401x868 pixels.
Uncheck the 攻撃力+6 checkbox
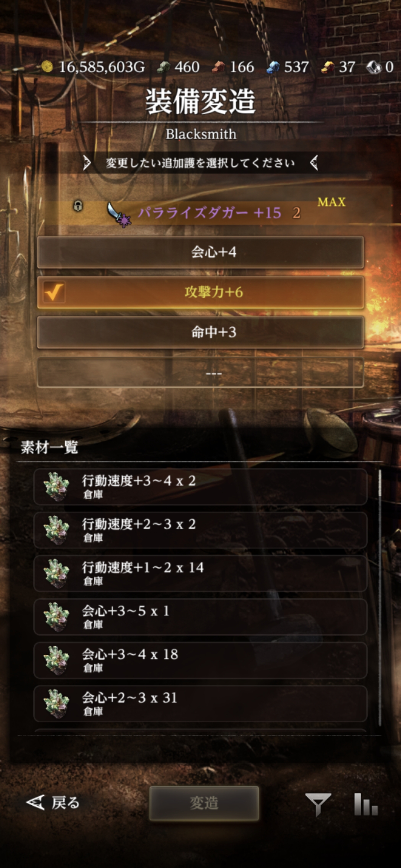coord(54,292)
